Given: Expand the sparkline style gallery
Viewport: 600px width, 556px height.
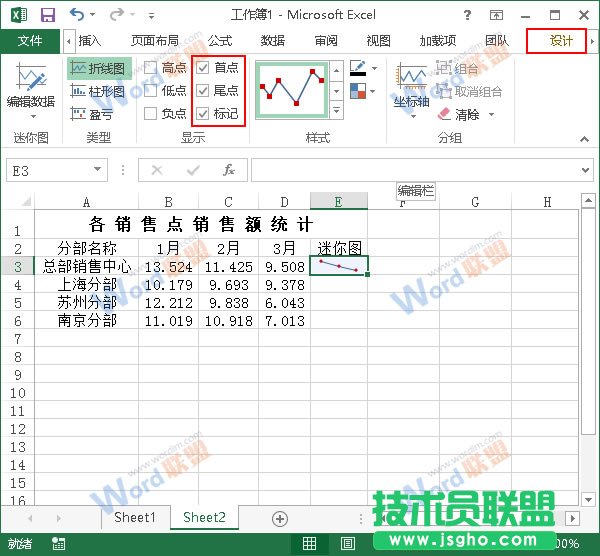Looking at the screenshot, I should click(336, 113).
